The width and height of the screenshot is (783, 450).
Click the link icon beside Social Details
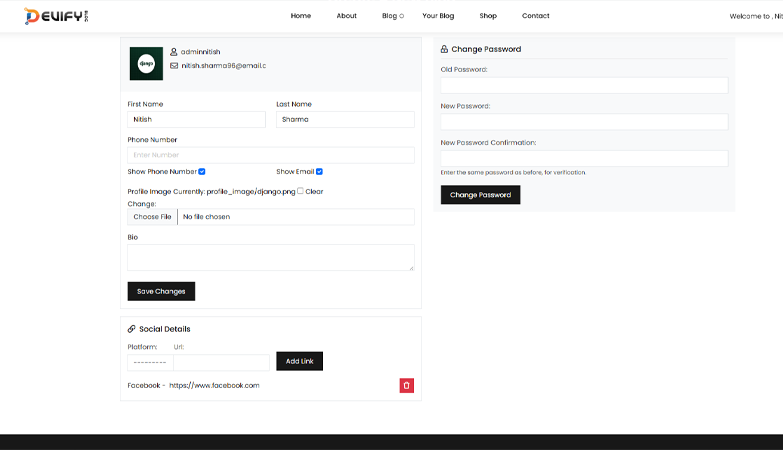pos(132,329)
